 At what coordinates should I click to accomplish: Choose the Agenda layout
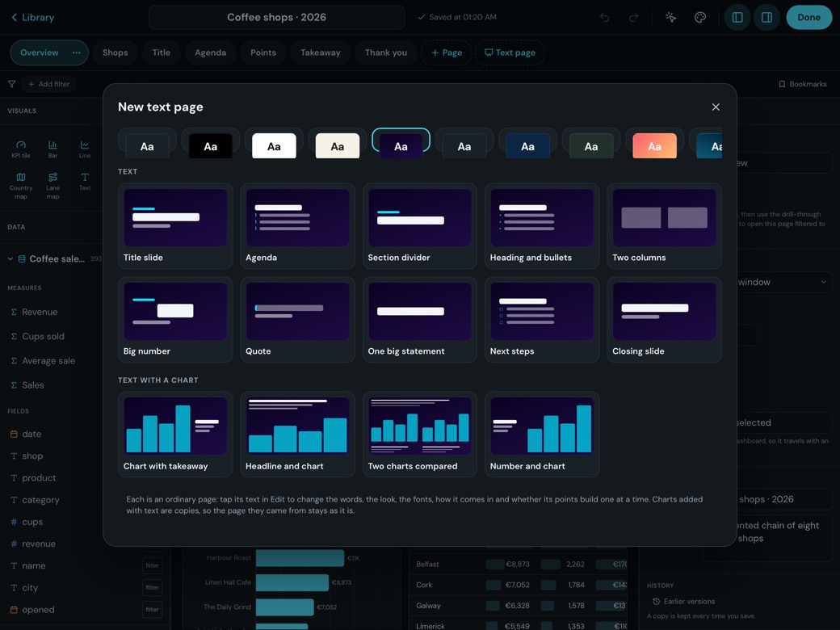pos(297,226)
